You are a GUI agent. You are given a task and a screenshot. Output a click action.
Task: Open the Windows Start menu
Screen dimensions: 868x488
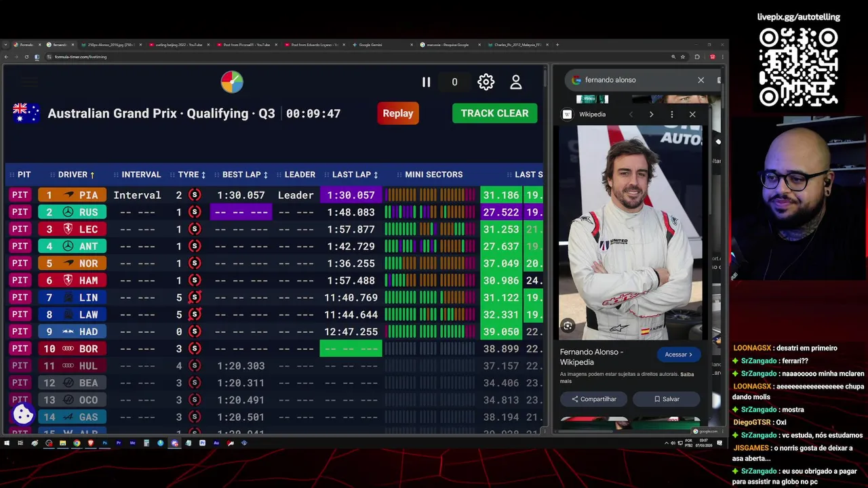click(7, 443)
